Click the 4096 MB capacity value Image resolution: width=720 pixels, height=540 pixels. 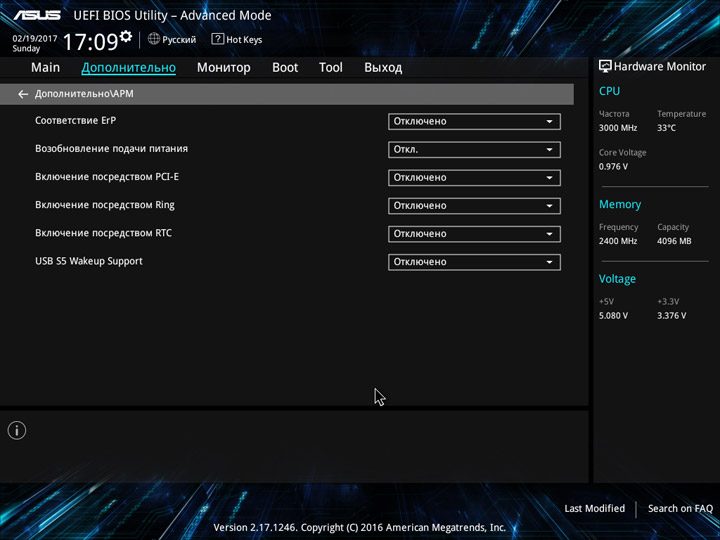point(674,241)
